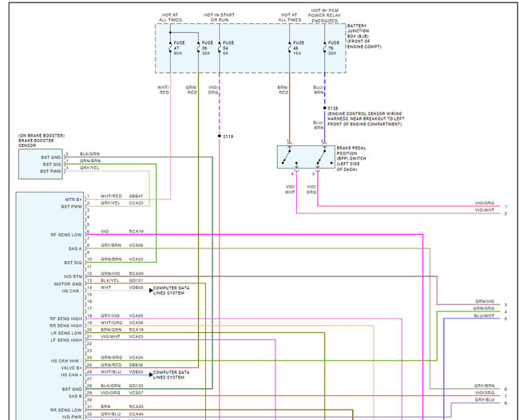Click circuit code RCA20
Screen dimensions: 519x420
point(136,406)
